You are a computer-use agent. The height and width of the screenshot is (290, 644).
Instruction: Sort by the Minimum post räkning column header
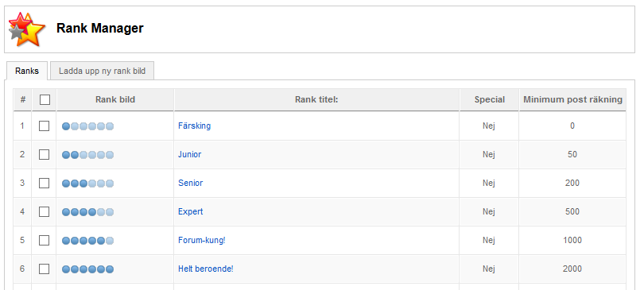point(572,99)
